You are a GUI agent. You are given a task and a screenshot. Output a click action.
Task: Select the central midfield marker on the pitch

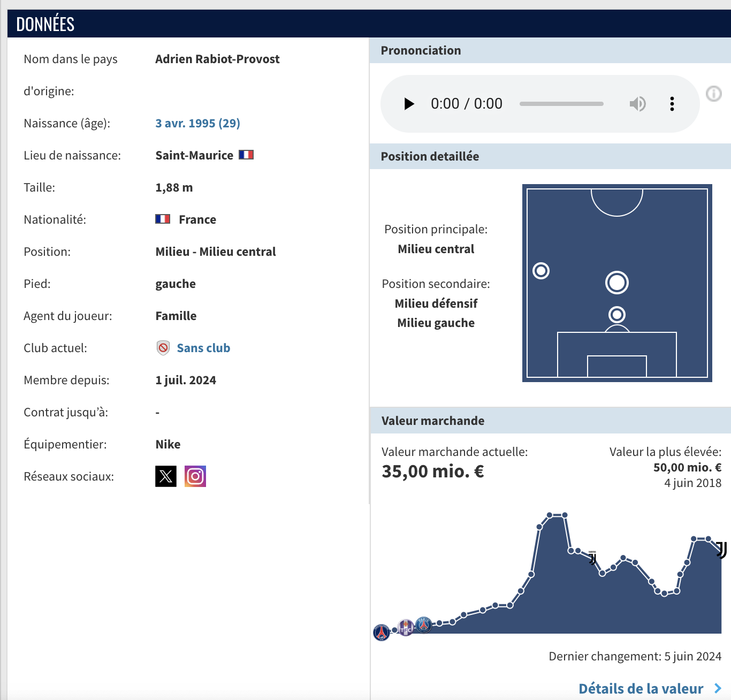pos(617,283)
